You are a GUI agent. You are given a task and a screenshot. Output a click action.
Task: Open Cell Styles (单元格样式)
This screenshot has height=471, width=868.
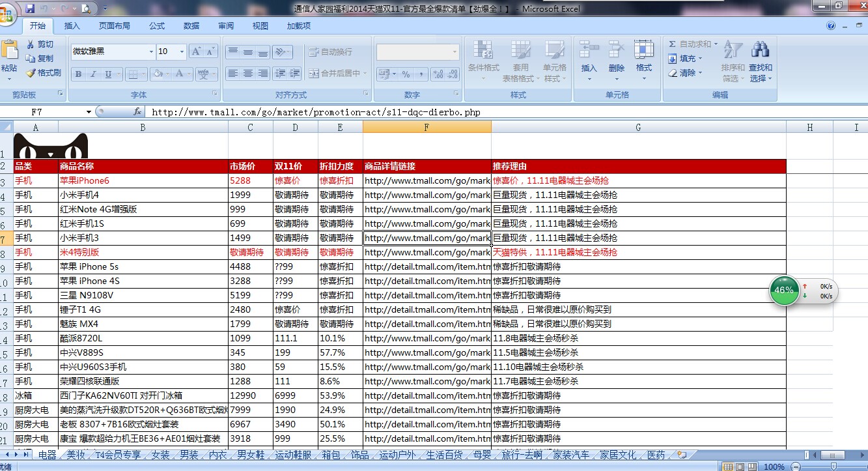tap(554, 61)
